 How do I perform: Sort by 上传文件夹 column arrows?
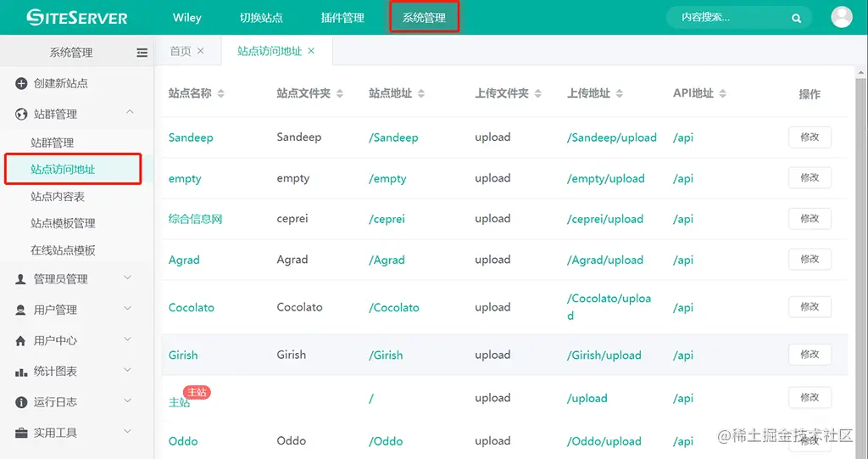[538, 93]
